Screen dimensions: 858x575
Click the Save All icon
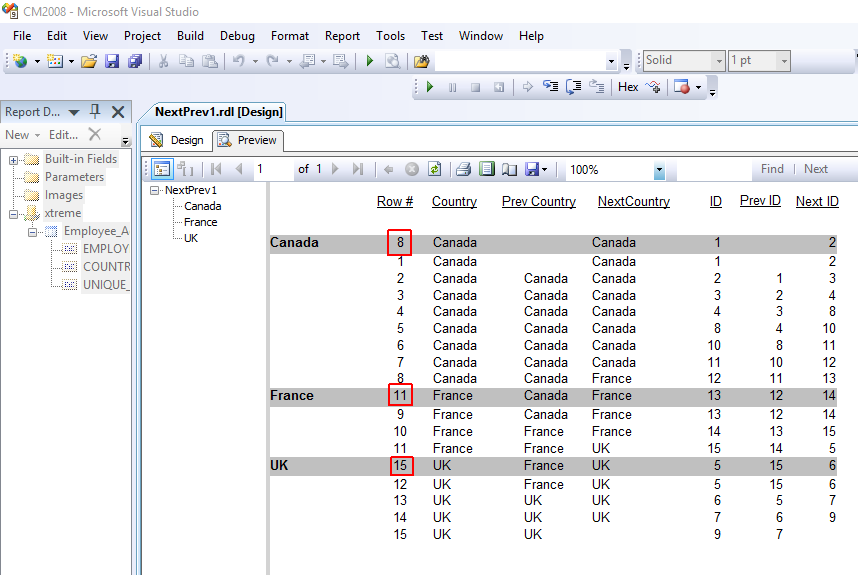point(135,61)
